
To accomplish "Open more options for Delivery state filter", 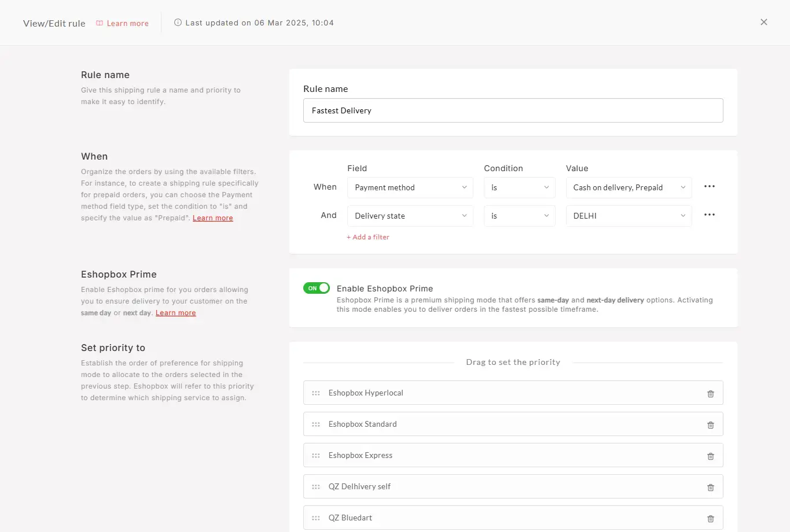I will 710,215.
